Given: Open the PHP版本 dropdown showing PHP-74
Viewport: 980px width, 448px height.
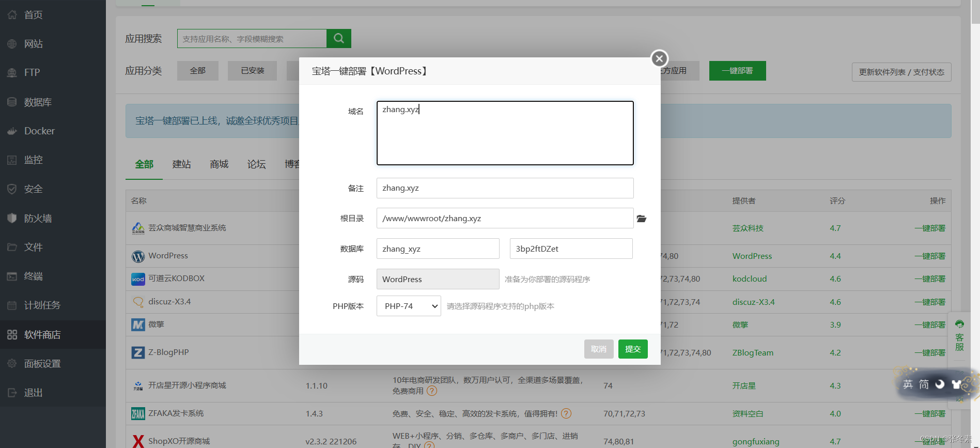Looking at the screenshot, I should (x=409, y=306).
